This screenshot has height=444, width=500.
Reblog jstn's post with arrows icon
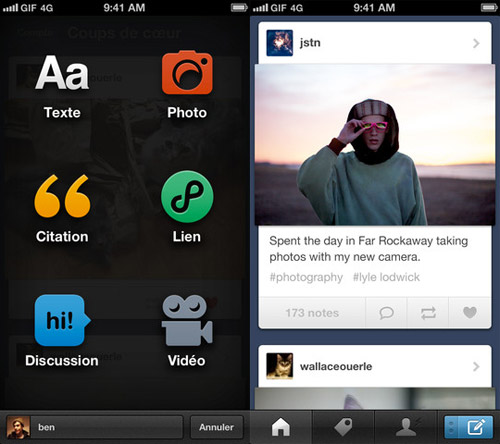(428, 313)
